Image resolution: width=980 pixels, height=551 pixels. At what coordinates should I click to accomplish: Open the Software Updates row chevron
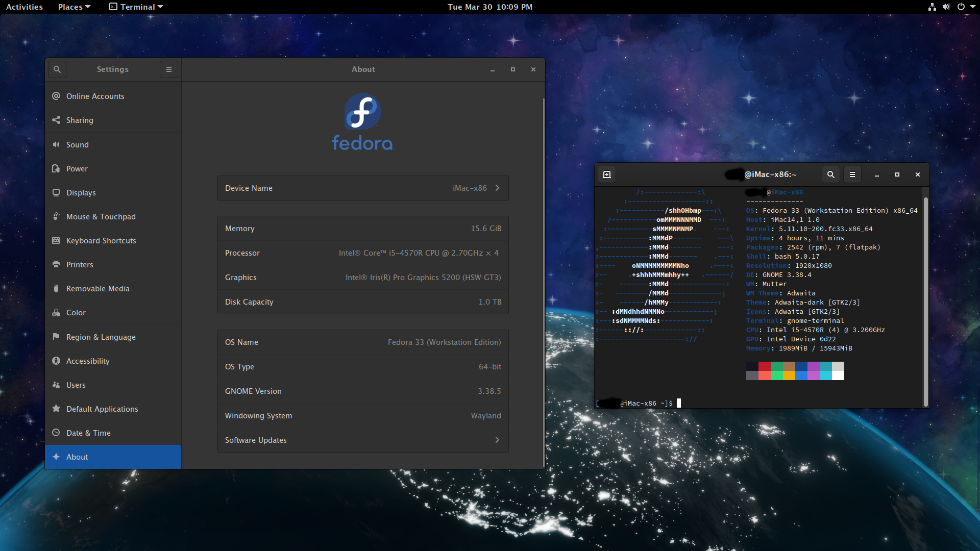point(497,440)
